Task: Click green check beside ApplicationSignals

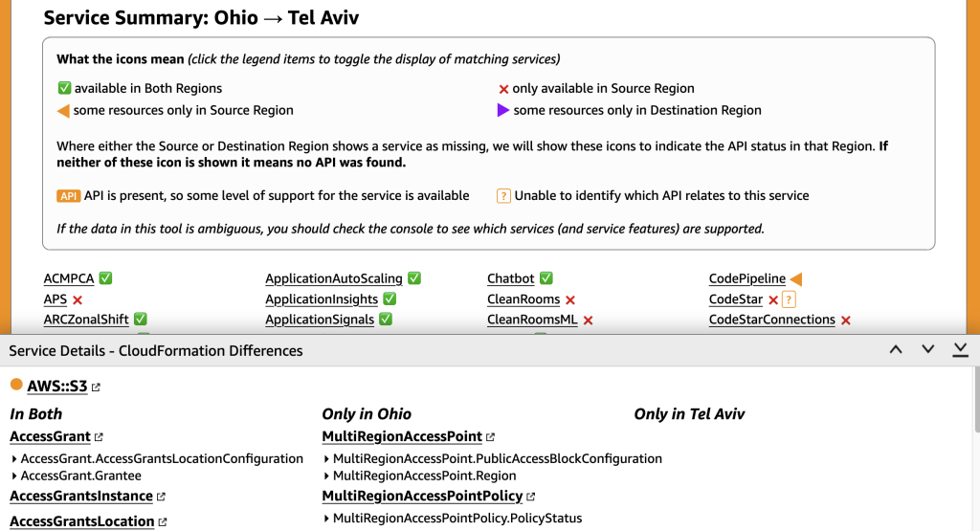Action: [x=386, y=320]
